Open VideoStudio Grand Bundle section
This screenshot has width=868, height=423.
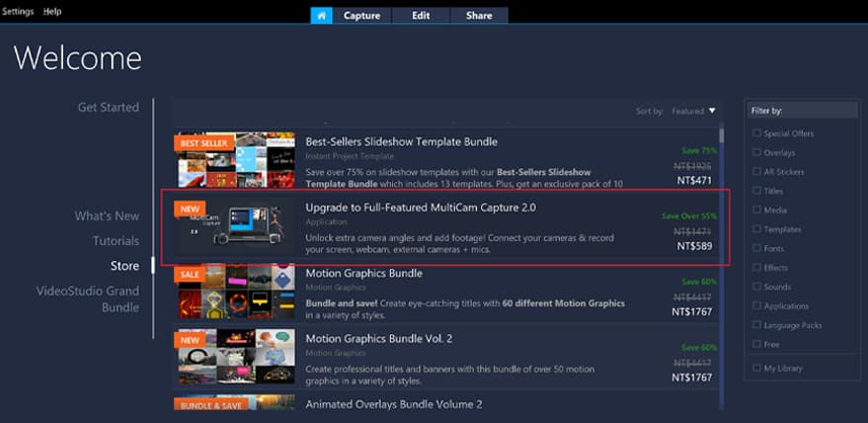point(88,298)
